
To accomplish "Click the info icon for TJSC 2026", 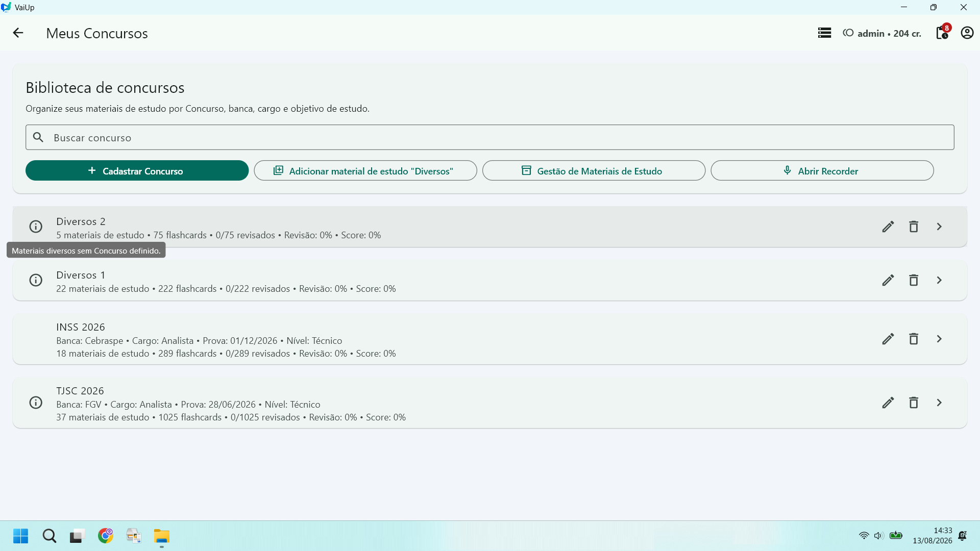I will [x=36, y=403].
